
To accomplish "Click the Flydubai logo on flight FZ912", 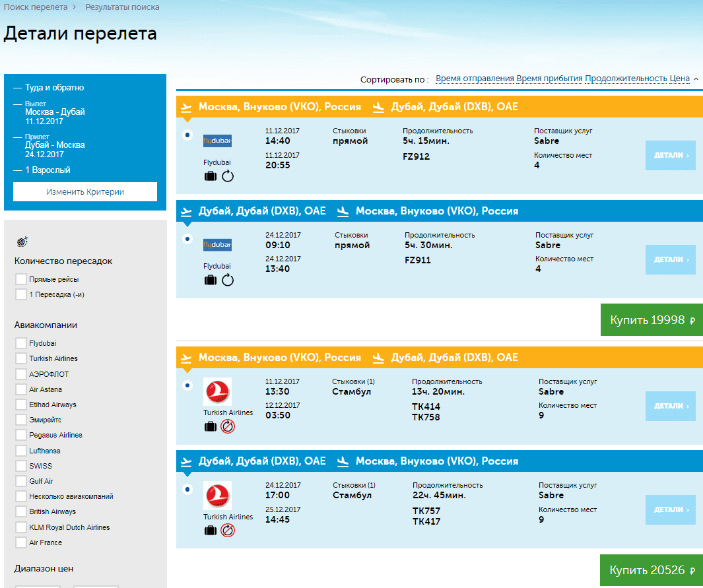I will click(217, 141).
